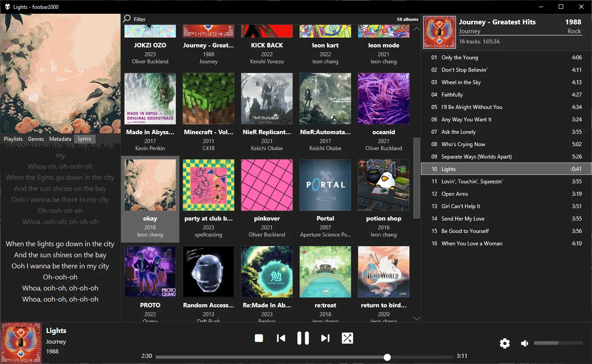Open the Metadata tab

[60, 139]
